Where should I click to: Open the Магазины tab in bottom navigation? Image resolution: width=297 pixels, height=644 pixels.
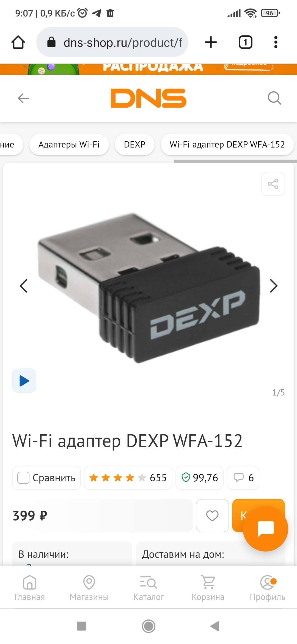(x=89, y=588)
